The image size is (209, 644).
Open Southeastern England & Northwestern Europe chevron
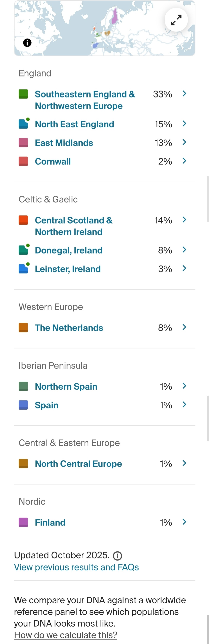pyautogui.click(x=184, y=94)
